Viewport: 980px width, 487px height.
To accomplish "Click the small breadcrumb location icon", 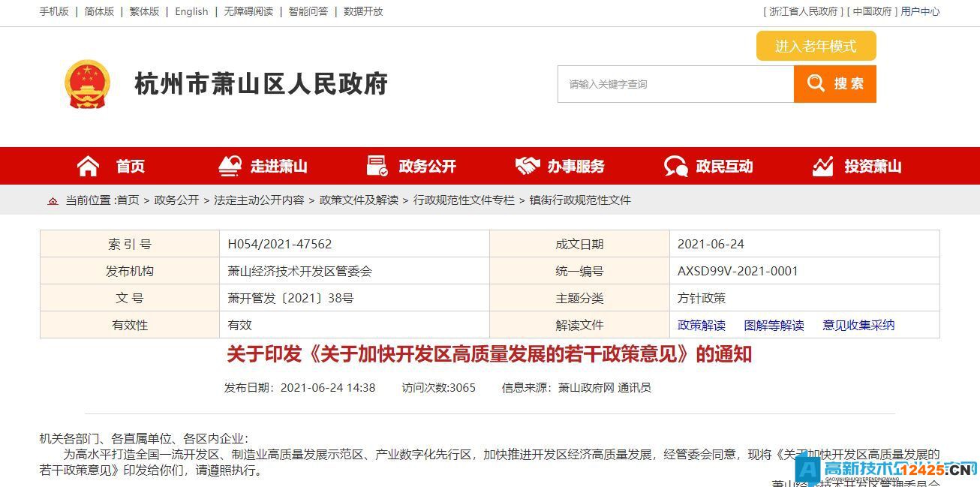I will 53,200.
